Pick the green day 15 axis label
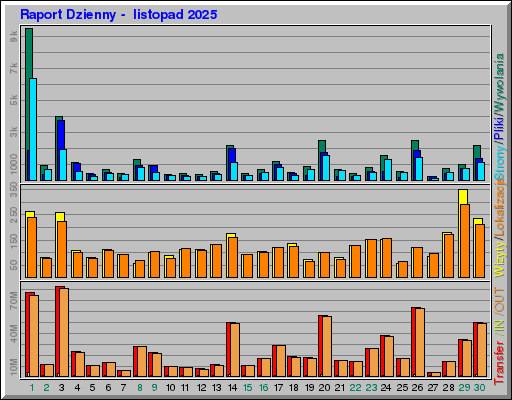Screen dimensions: 512x400 (248, 388)
